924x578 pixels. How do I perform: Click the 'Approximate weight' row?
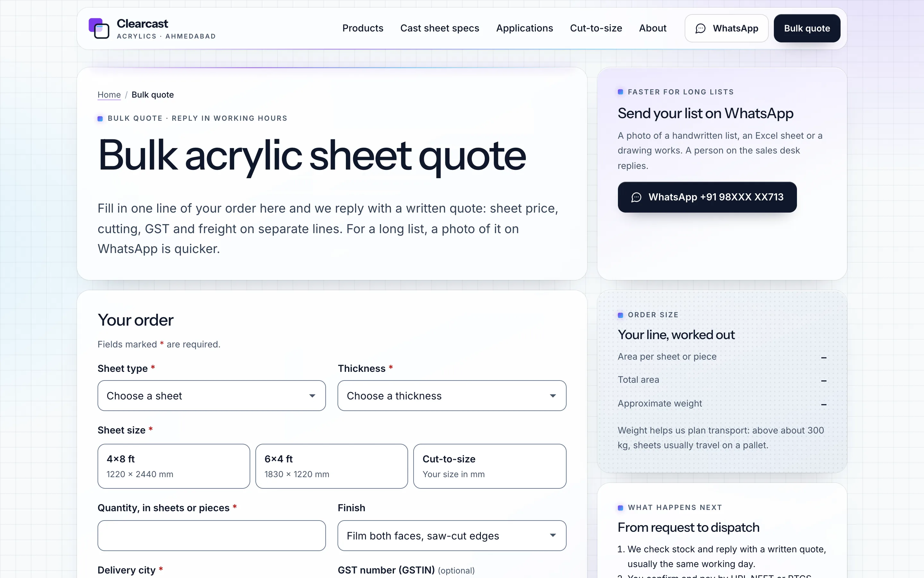[x=722, y=404]
